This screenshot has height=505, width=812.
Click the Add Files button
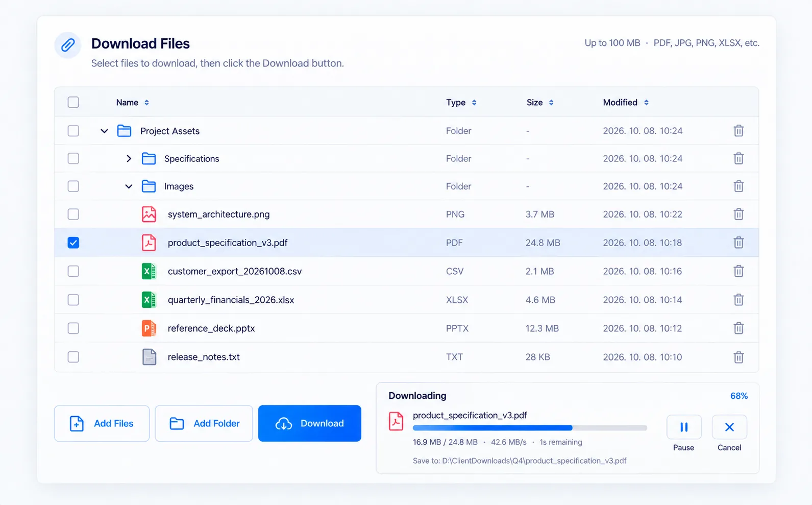coord(102,423)
